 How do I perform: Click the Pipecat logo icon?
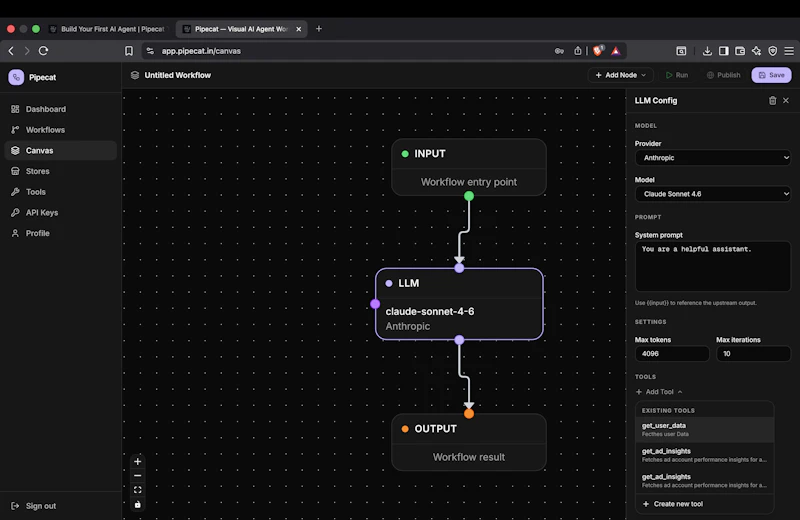click(x=16, y=77)
